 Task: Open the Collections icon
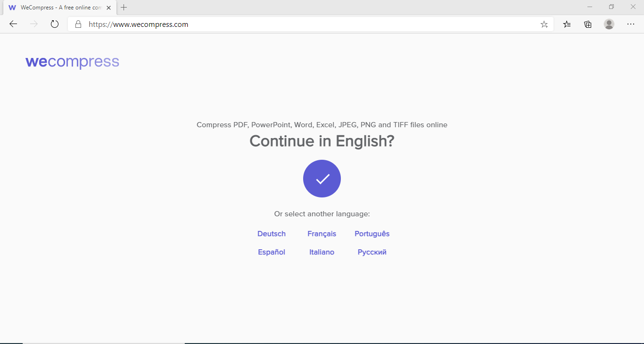[x=587, y=24]
